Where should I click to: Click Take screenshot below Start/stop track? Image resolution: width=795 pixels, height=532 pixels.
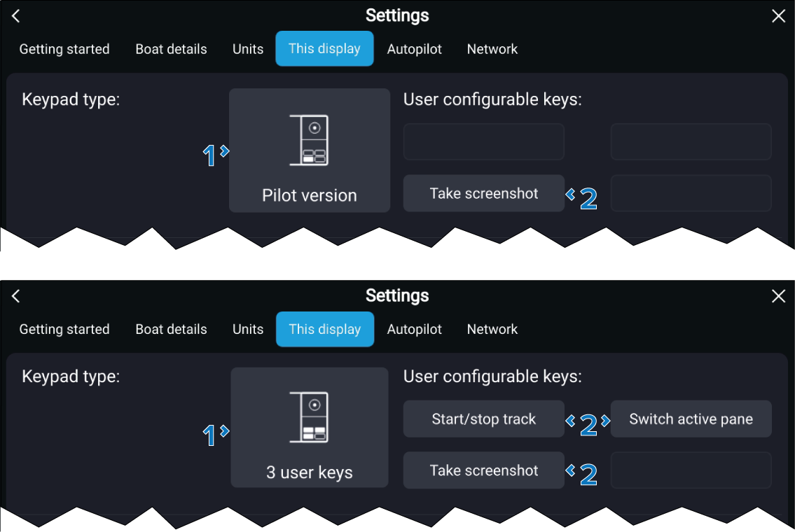click(x=484, y=470)
